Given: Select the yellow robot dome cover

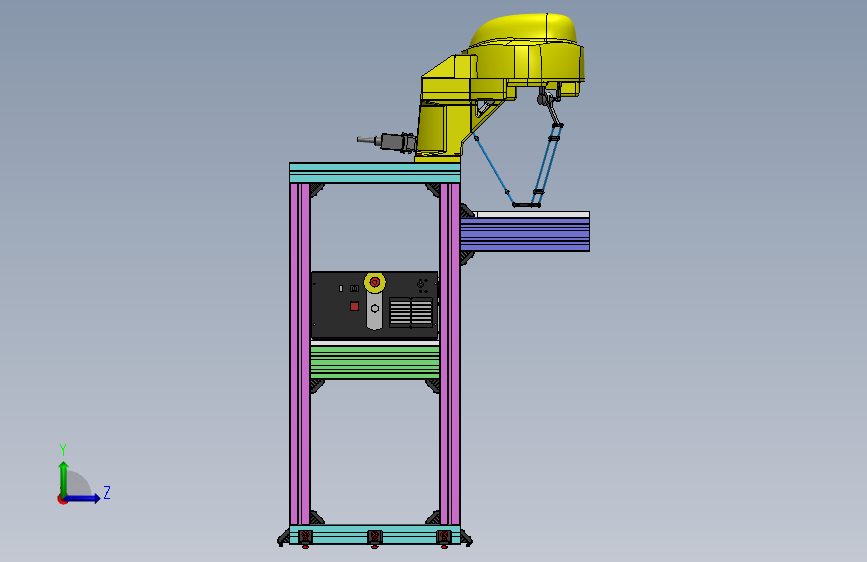Looking at the screenshot, I should [x=523, y=29].
